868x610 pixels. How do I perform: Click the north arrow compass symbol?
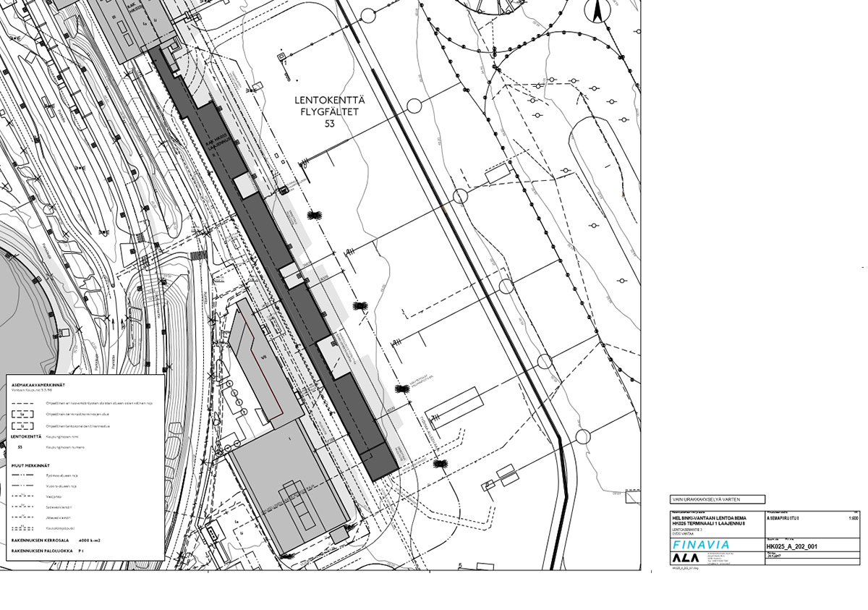(599, 12)
